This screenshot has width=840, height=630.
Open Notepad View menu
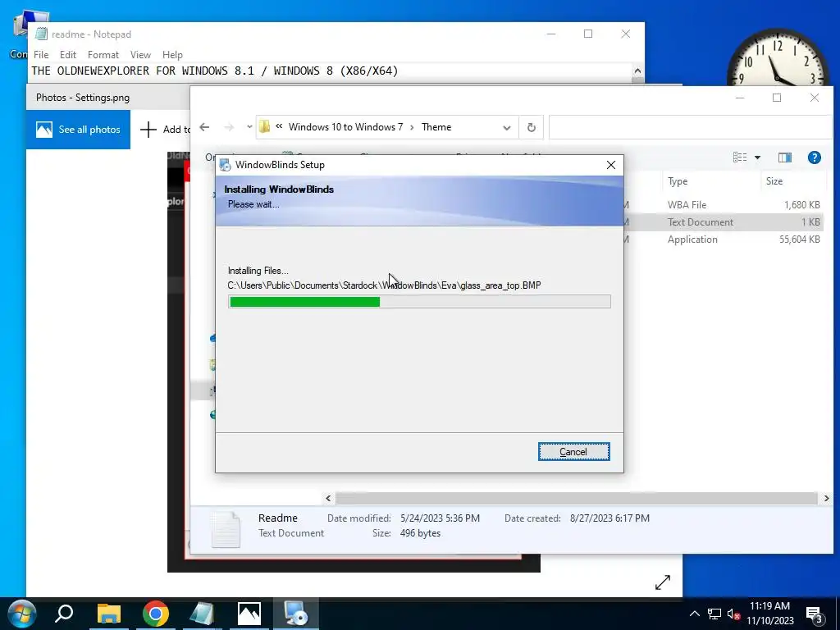point(140,55)
